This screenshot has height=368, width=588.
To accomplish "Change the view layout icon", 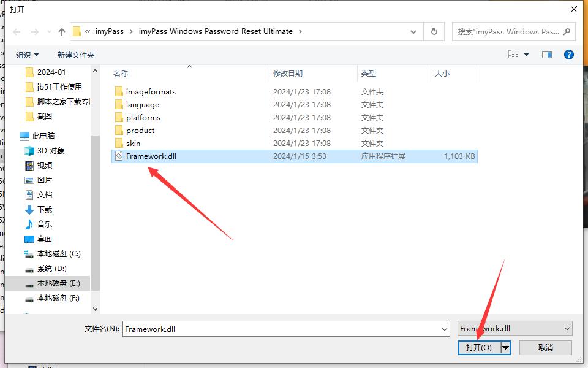I will 513,55.
